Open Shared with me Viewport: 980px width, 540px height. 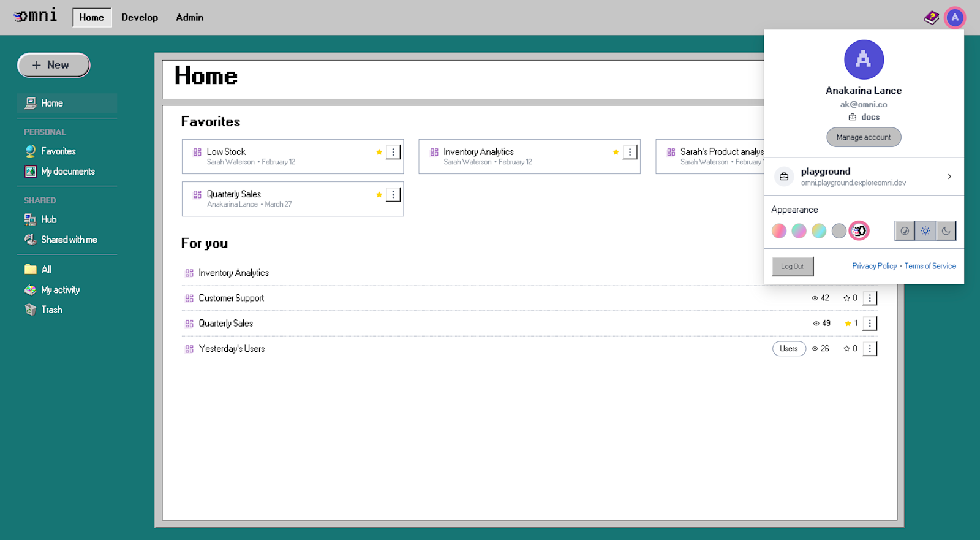69,240
